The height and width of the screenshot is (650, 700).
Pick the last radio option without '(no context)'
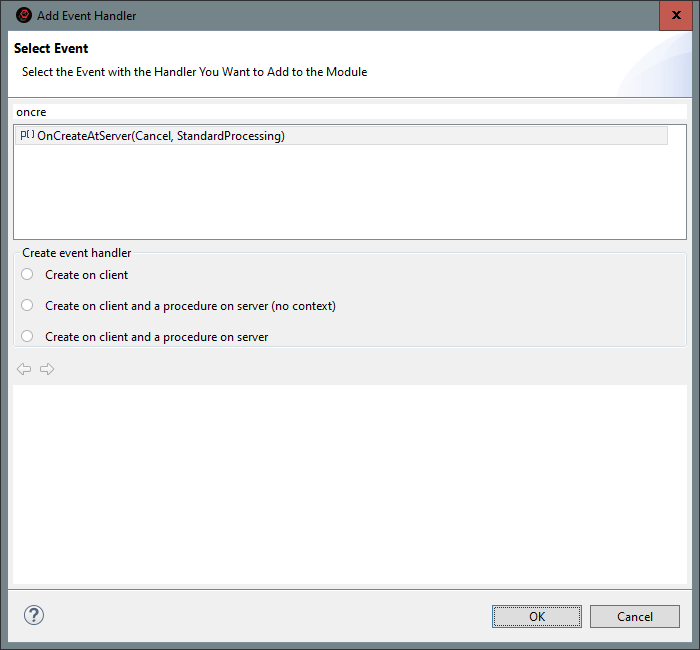click(x=27, y=337)
